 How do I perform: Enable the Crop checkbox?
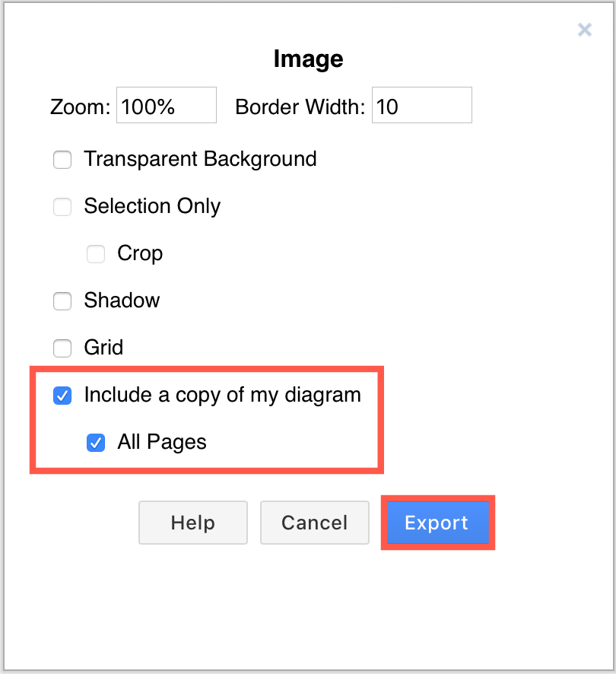tap(96, 254)
